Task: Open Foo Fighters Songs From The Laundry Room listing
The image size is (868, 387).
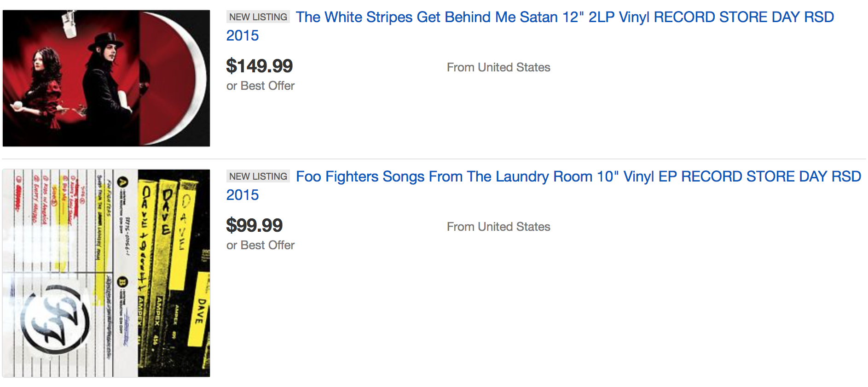Action: coord(544,186)
